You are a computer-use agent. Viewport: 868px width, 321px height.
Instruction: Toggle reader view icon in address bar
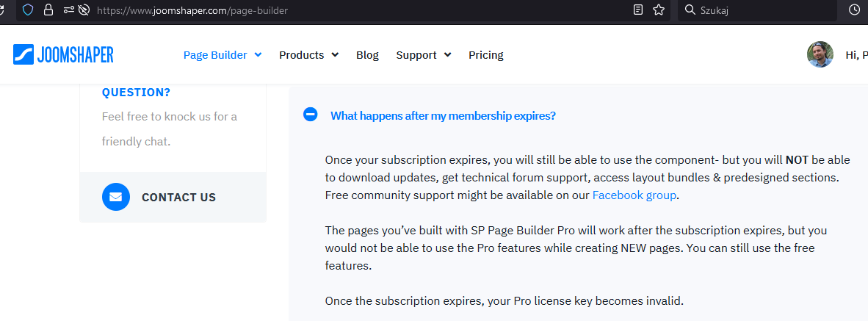(638, 10)
